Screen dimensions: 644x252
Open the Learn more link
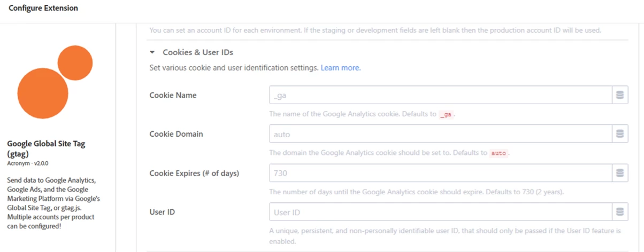point(341,68)
